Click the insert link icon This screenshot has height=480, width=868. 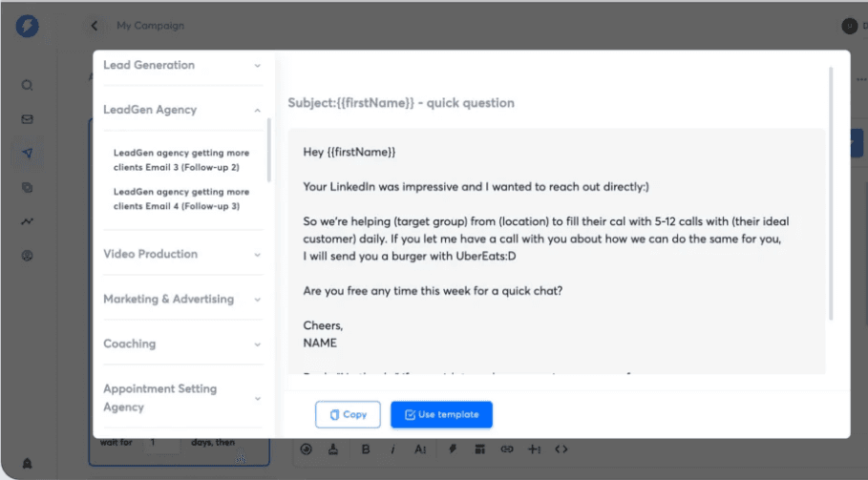coord(507,449)
